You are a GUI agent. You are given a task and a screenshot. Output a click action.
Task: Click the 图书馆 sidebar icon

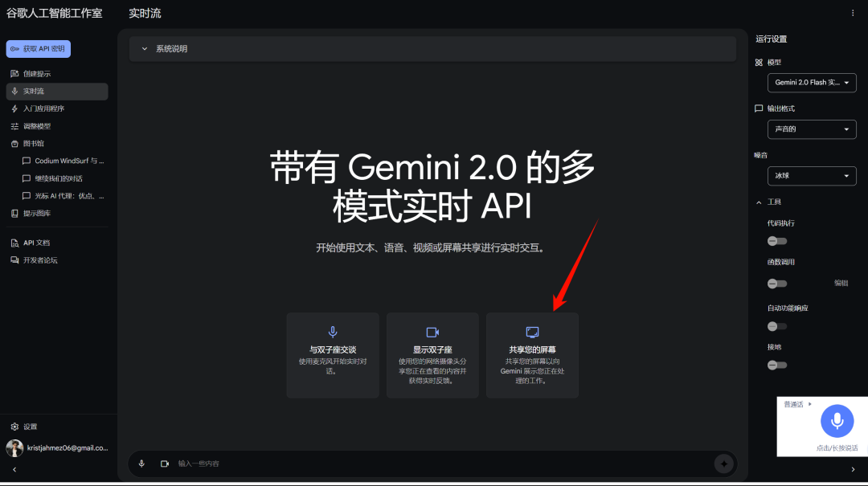click(x=15, y=143)
